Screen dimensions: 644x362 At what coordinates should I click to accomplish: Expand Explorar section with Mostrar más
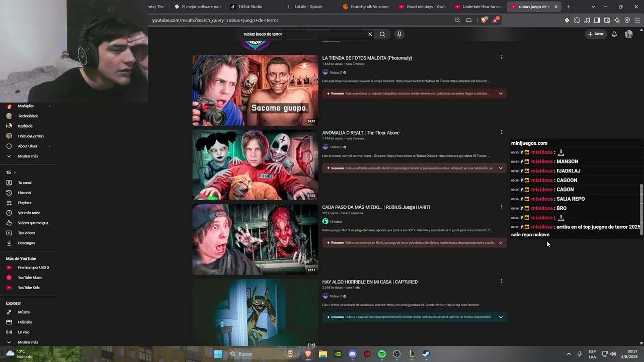pos(28,342)
